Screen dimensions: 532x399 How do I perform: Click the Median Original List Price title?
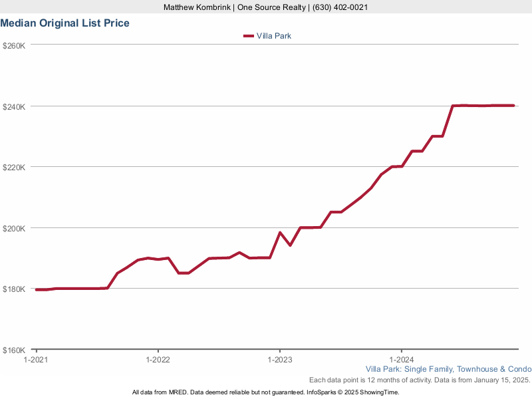click(65, 23)
